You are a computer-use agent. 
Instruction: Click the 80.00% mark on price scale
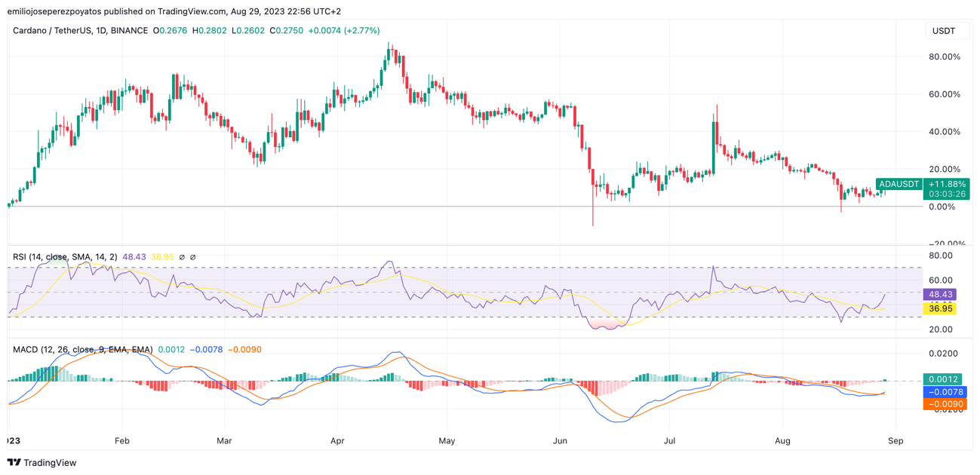click(x=944, y=57)
